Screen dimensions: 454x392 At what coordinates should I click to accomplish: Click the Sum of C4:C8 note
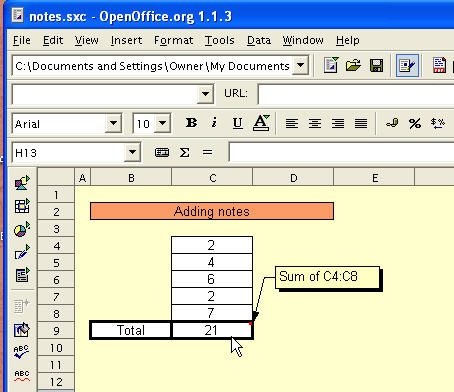[x=327, y=277]
